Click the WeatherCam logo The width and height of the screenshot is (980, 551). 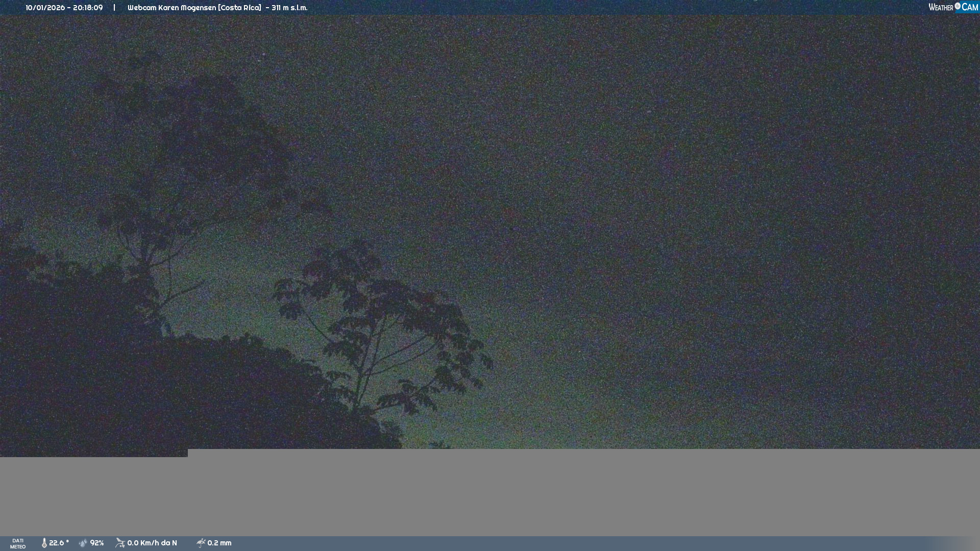953,7
